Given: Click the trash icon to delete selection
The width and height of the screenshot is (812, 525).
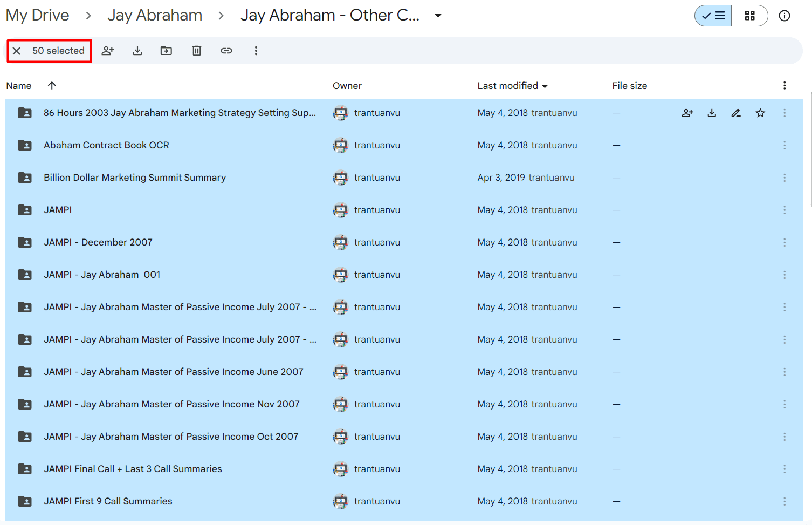Looking at the screenshot, I should pos(197,51).
